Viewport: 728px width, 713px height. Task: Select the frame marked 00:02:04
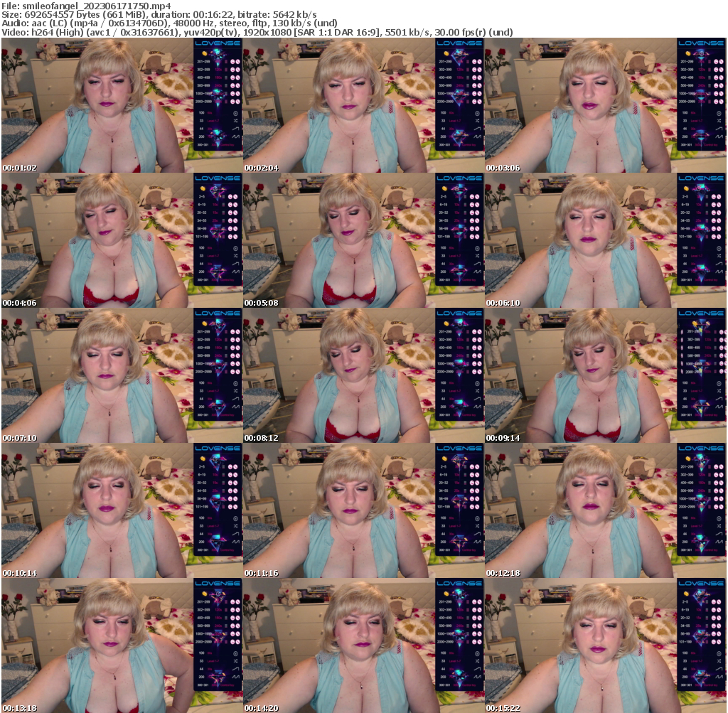click(363, 105)
